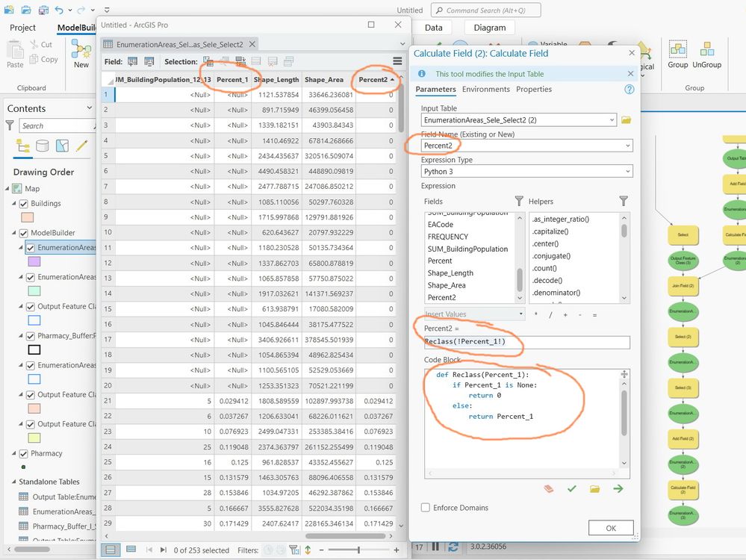
Task: Select List By Selection icon
Action: click(62, 146)
